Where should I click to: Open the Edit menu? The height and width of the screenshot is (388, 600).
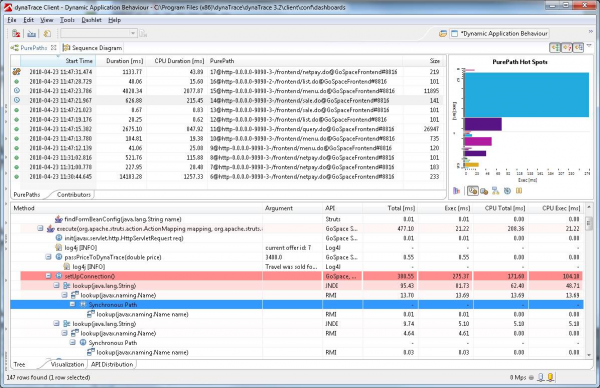pos(28,20)
